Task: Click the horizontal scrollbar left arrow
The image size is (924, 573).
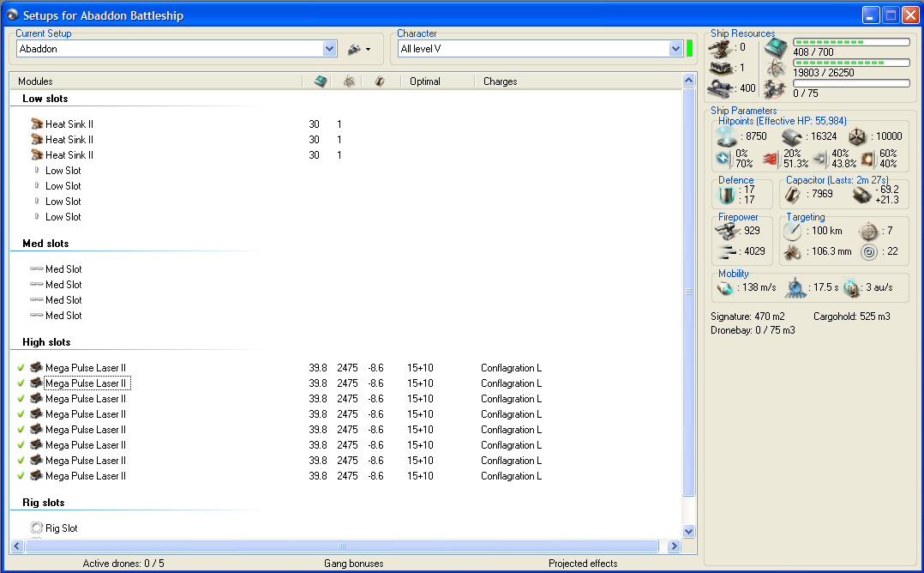Action: 17,546
